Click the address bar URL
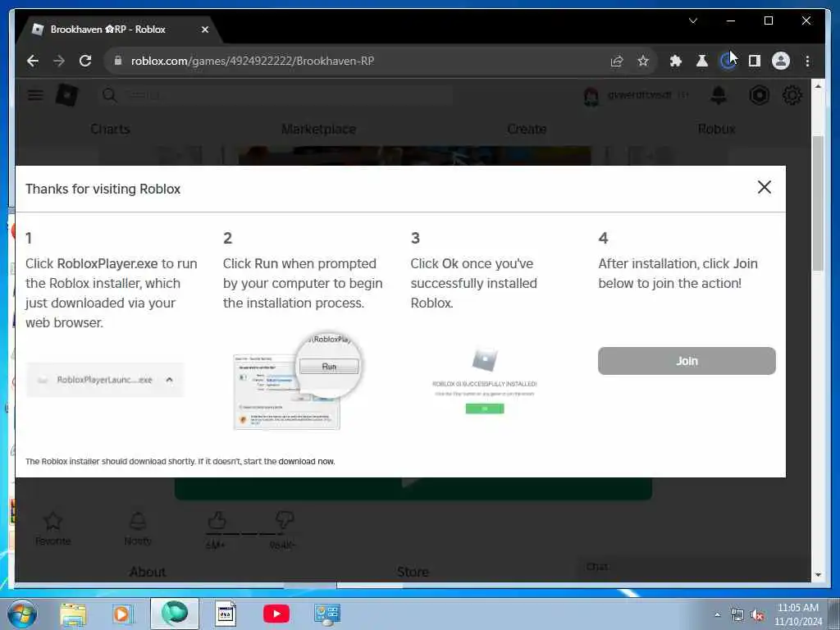This screenshot has width=840, height=630. (x=253, y=61)
